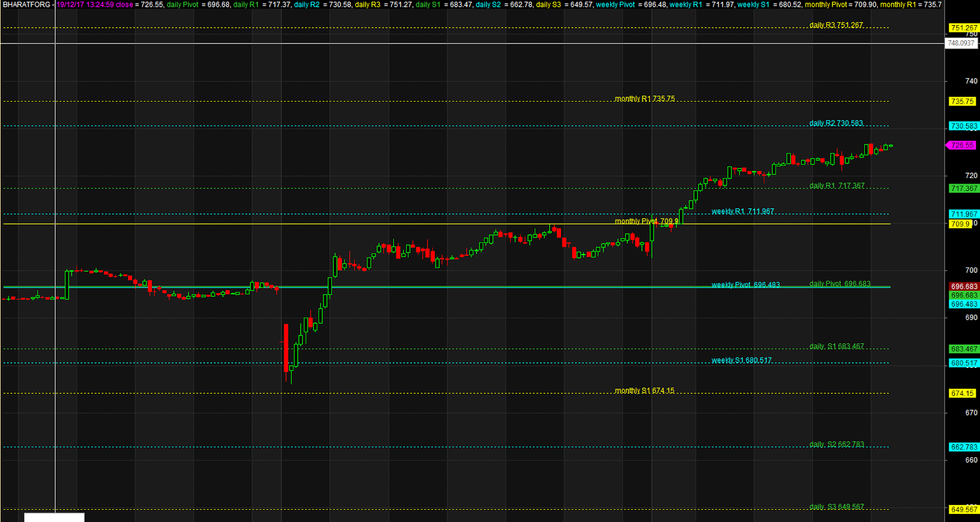Click the 'daily S2 662.783' chart label
The image size is (980, 522).
point(837,444)
